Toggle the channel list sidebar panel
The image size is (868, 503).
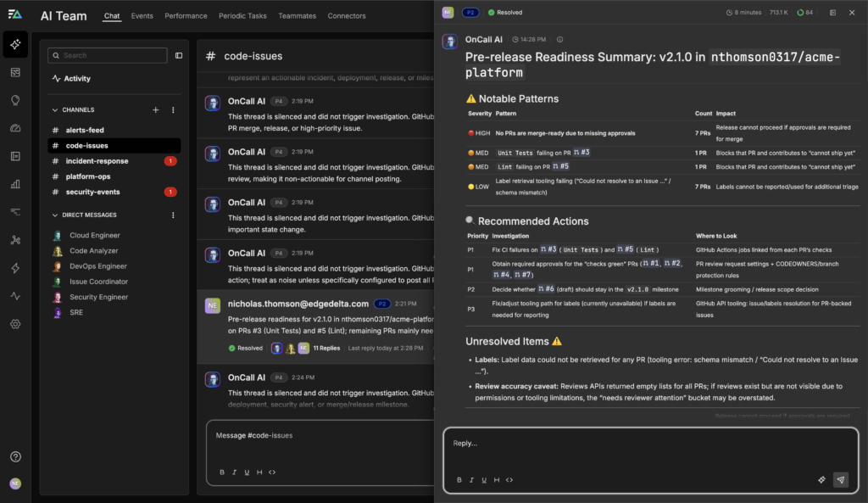pyautogui.click(x=179, y=55)
